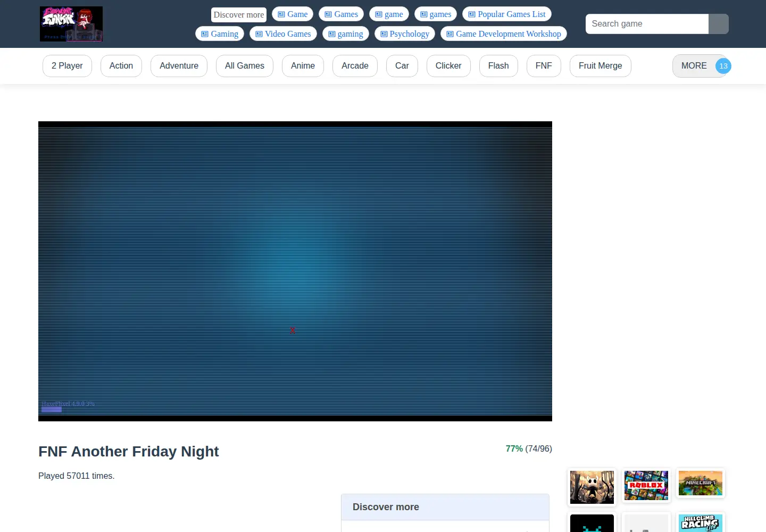Viewport: 766px width, 532px height.
Task: Open the Roblox game thumbnail
Action: pyautogui.click(x=646, y=485)
